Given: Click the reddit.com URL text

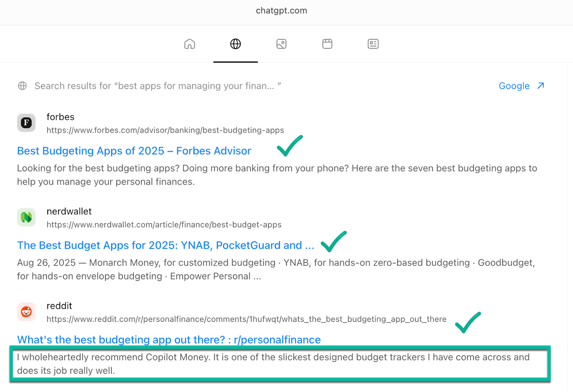Looking at the screenshot, I should coord(246,319).
